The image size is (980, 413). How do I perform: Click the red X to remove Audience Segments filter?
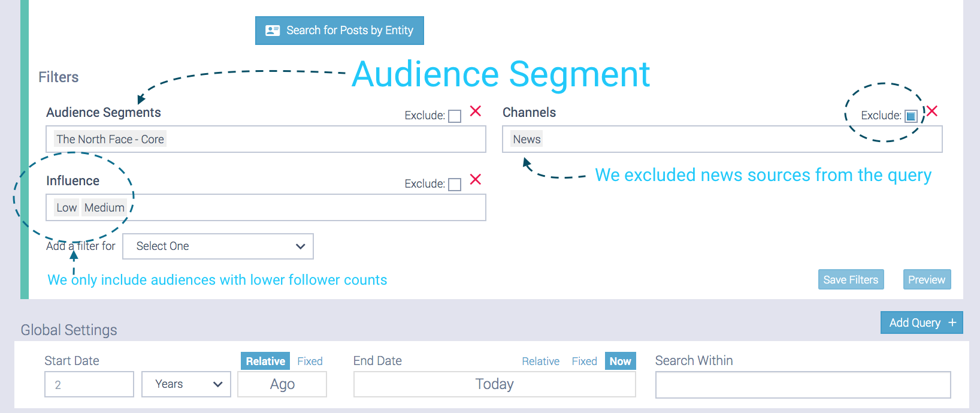(474, 111)
